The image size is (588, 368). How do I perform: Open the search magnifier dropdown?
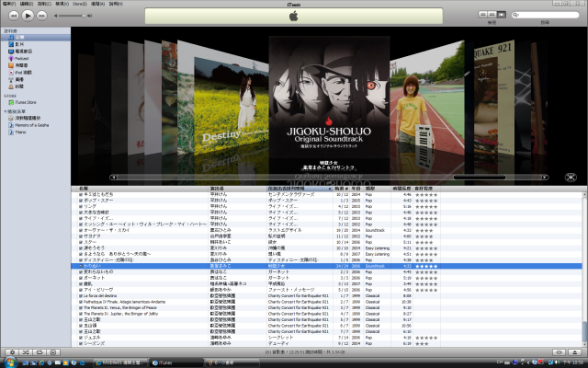coord(515,15)
